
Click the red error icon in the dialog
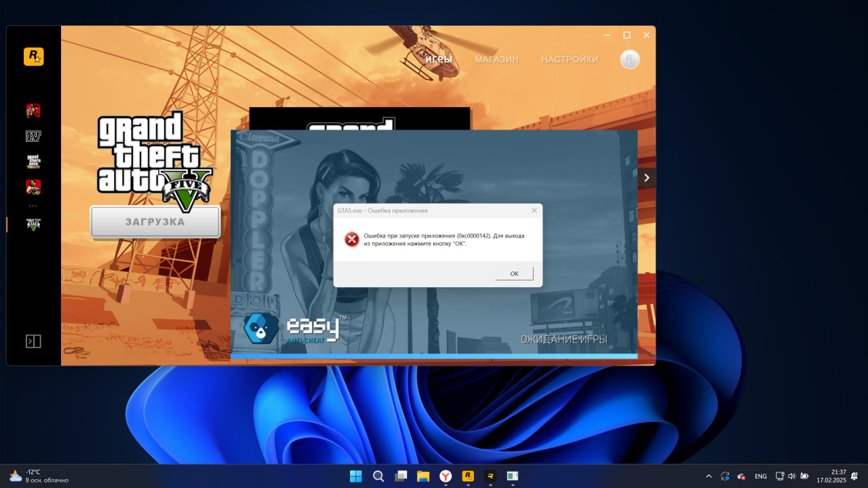pos(352,239)
